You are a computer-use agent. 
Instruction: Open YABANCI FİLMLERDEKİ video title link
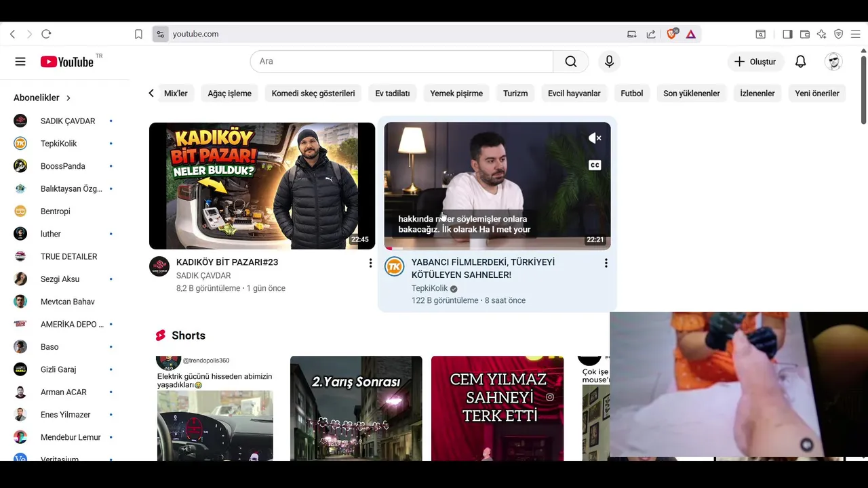coord(483,268)
